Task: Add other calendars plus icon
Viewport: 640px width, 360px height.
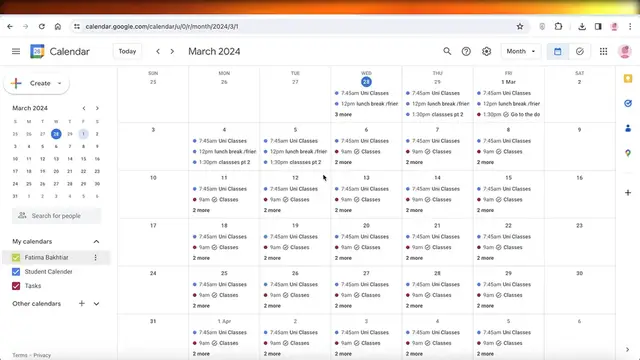Action: tap(82, 303)
